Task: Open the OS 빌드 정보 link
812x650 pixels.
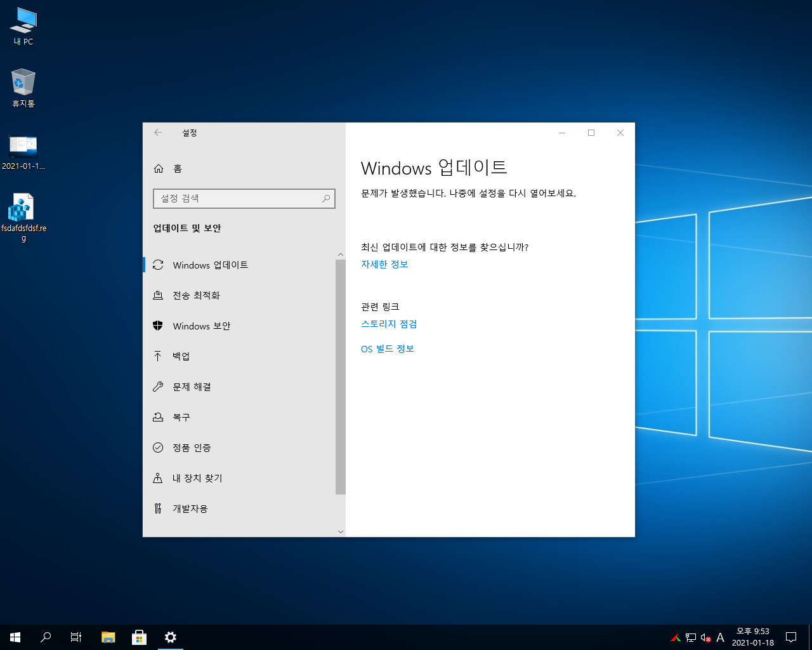Action: pyautogui.click(x=388, y=349)
